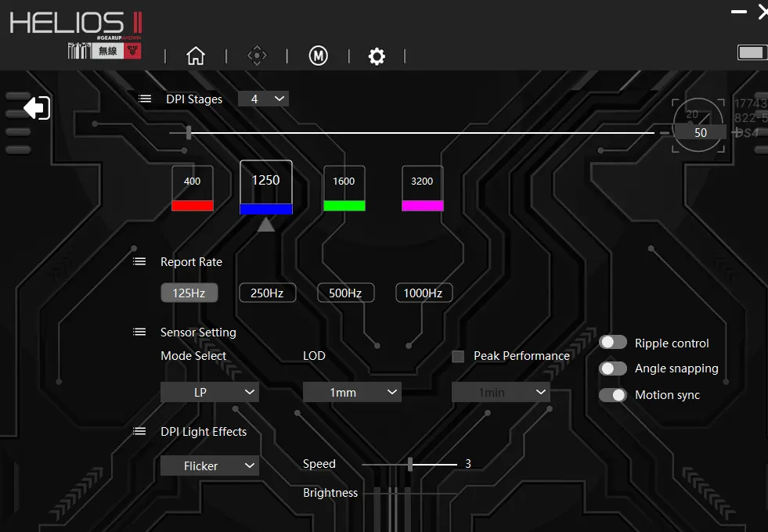
Task: Open the Macro (M) tab icon
Action: click(x=319, y=56)
